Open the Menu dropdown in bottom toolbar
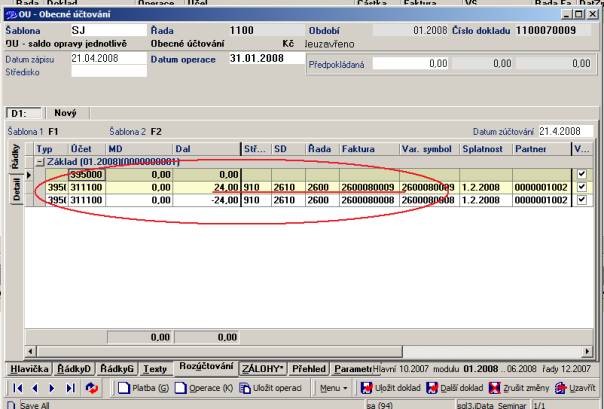This screenshot has height=409, width=604. (334, 387)
